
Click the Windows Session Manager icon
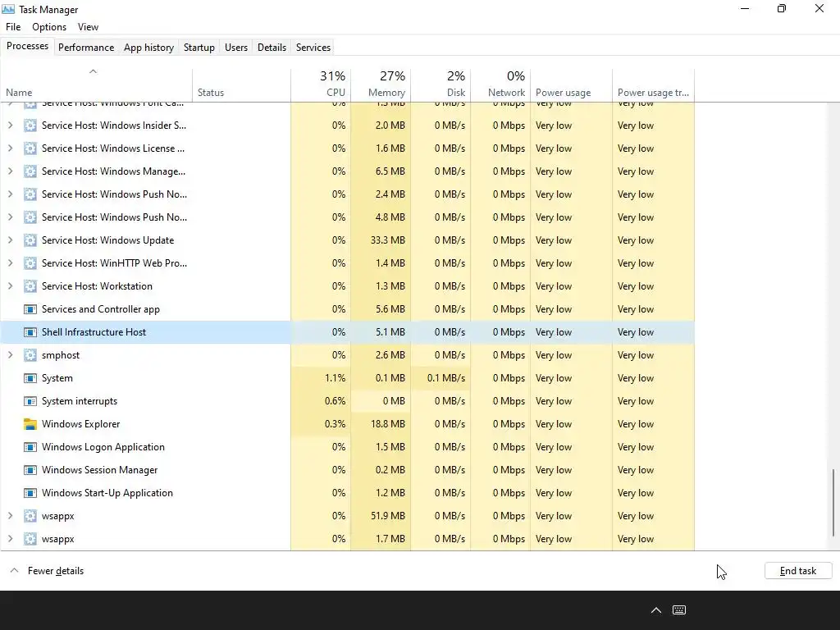(30, 470)
